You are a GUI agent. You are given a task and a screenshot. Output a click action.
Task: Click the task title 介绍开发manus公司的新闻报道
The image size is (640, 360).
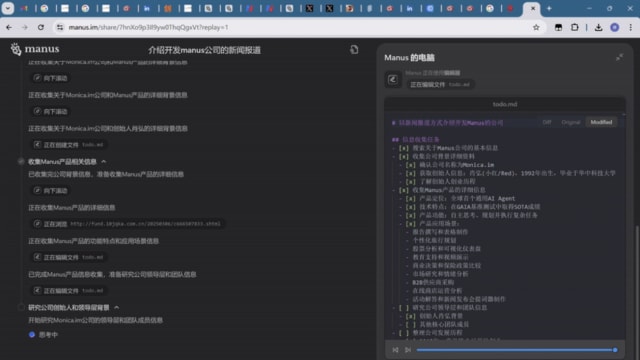click(204, 50)
